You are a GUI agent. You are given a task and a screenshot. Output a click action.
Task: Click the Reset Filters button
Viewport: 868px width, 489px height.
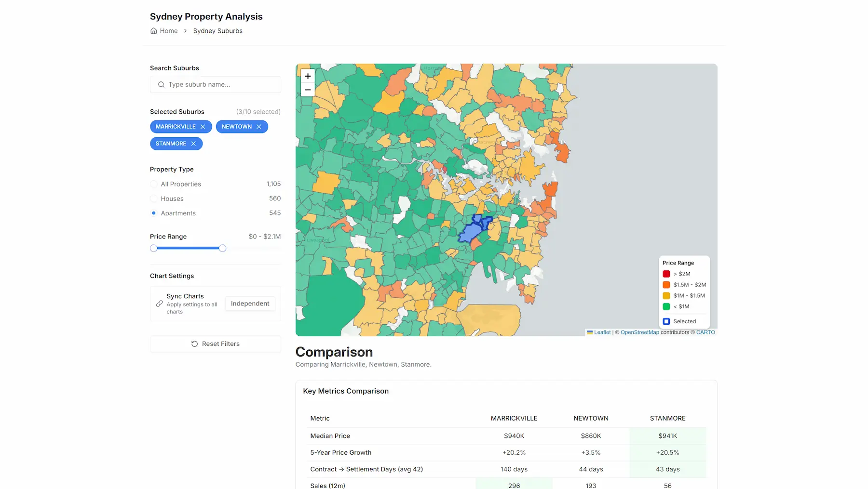[x=215, y=344]
